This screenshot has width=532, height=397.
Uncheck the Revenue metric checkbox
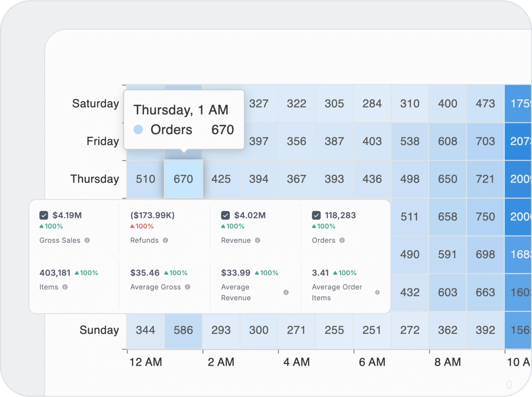225,215
